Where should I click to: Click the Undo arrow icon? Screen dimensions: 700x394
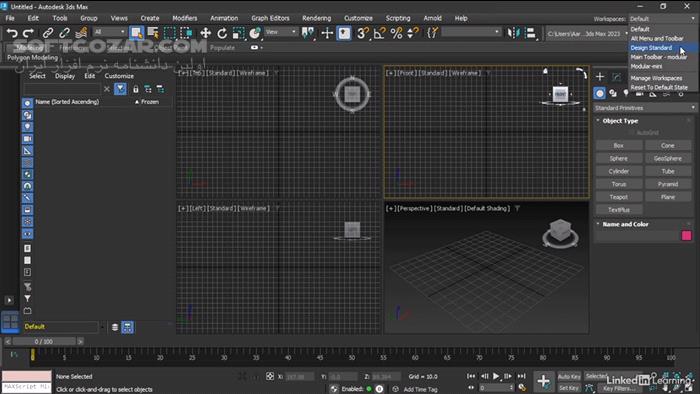tap(12, 33)
